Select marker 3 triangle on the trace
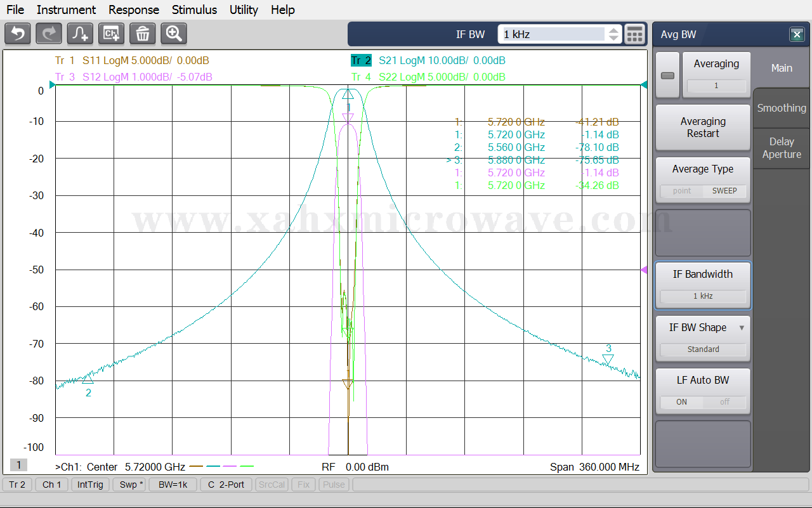The height and width of the screenshot is (508, 812). pyautogui.click(x=608, y=360)
